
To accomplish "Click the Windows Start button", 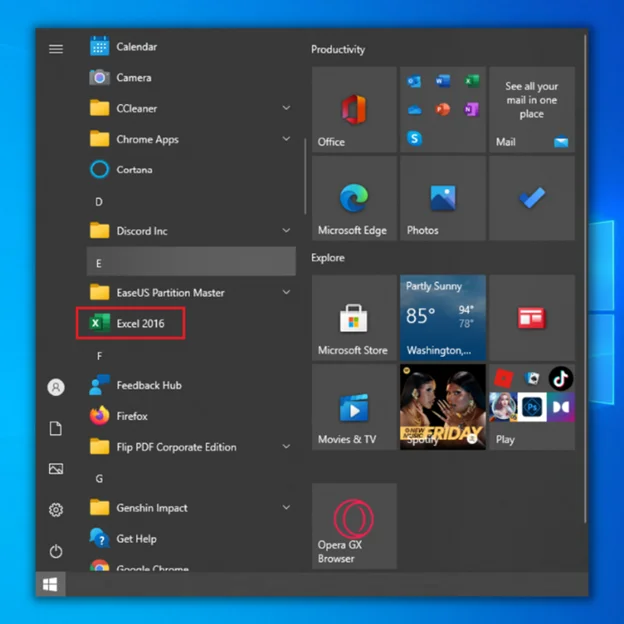I will click(x=50, y=584).
